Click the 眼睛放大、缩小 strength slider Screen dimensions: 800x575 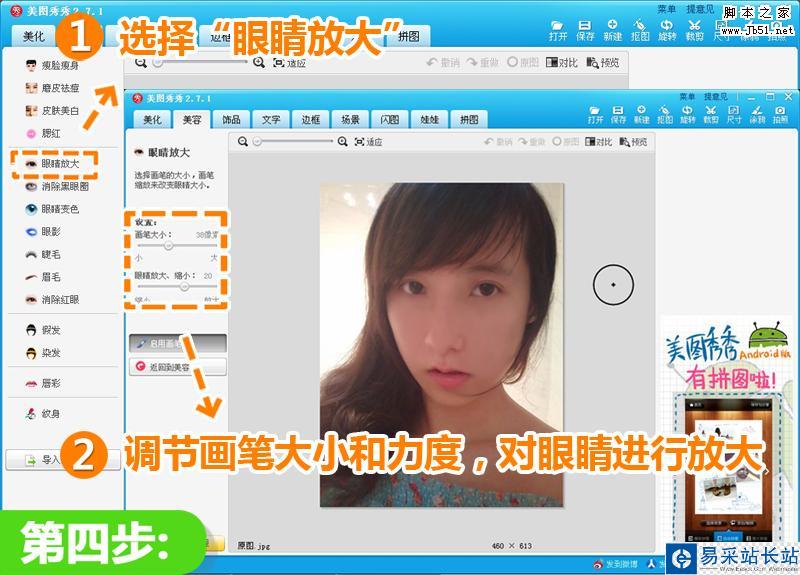point(176,287)
